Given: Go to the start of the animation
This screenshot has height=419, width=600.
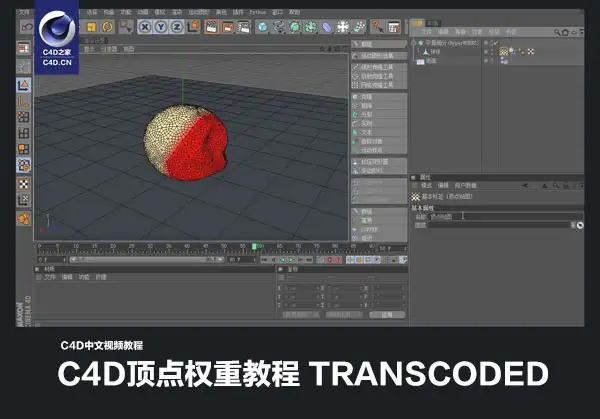Looking at the screenshot, I should [264, 260].
